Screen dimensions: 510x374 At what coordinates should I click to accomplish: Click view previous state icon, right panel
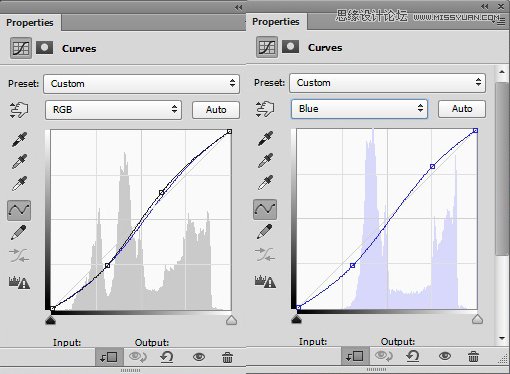(384, 356)
